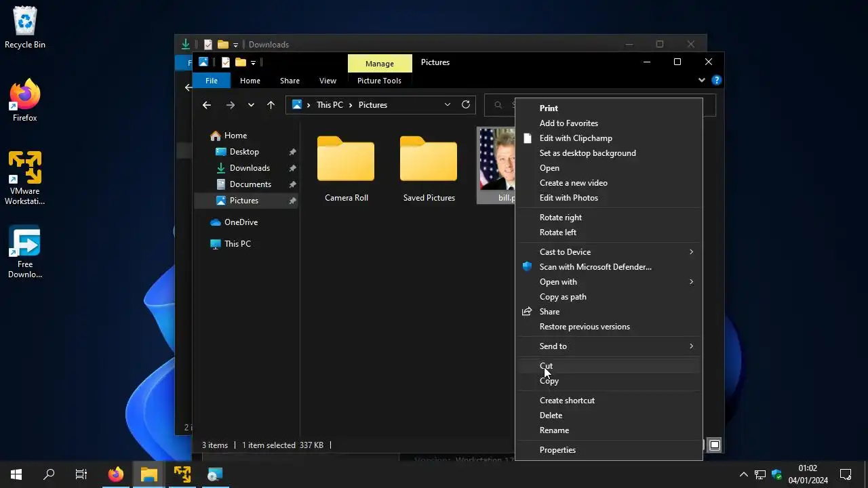This screenshot has width=868, height=488.
Task: Open the Recycle Bin desktop icon
Action: coord(25,28)
